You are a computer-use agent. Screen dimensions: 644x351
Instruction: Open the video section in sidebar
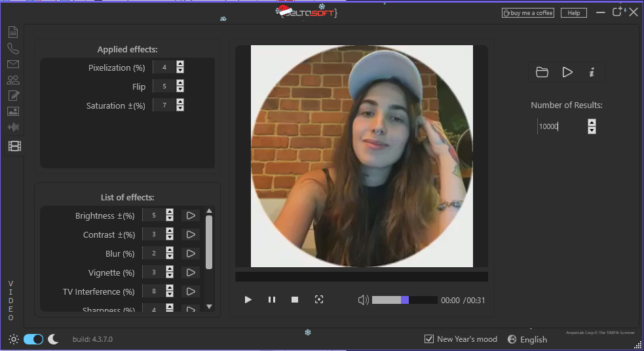click(x=14, y=146)
